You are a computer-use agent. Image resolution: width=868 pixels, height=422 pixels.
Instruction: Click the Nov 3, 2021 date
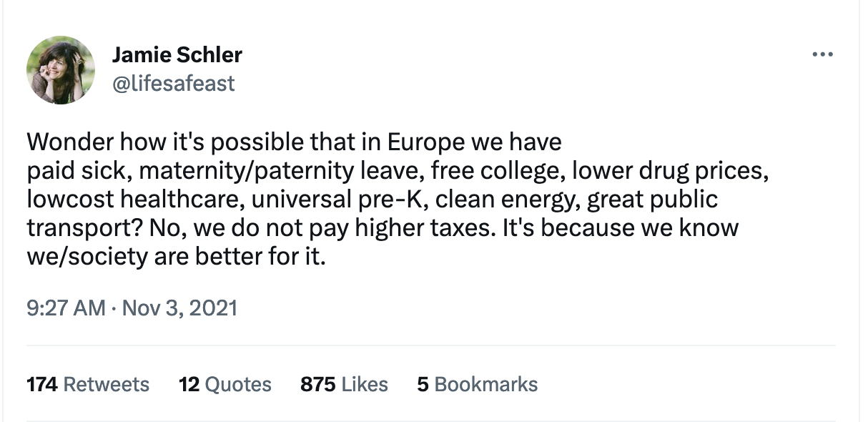pyautogui.click(x=179, y=308)
